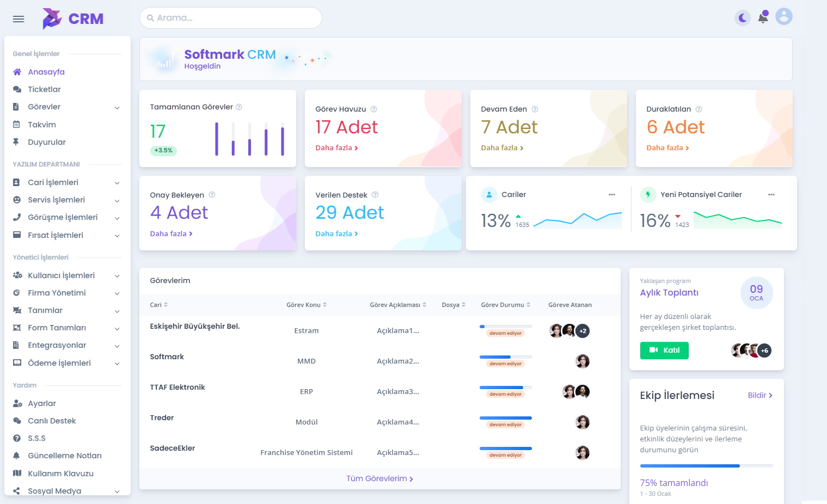Open three-dot menu on Yeni Potansiyel Cariler
The height and width of the screenshot is (504, 827).
pos(771,195)
